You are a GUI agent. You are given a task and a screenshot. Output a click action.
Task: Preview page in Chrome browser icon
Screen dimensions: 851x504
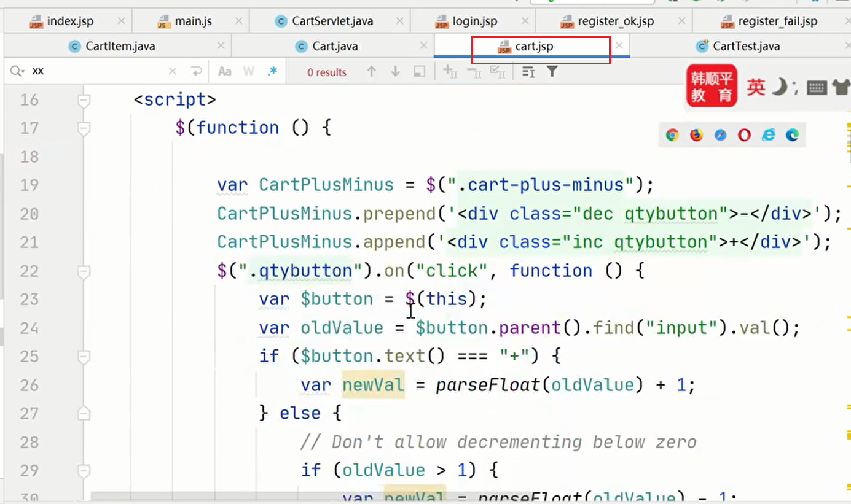pyautogui.click(x=672, y=135)
